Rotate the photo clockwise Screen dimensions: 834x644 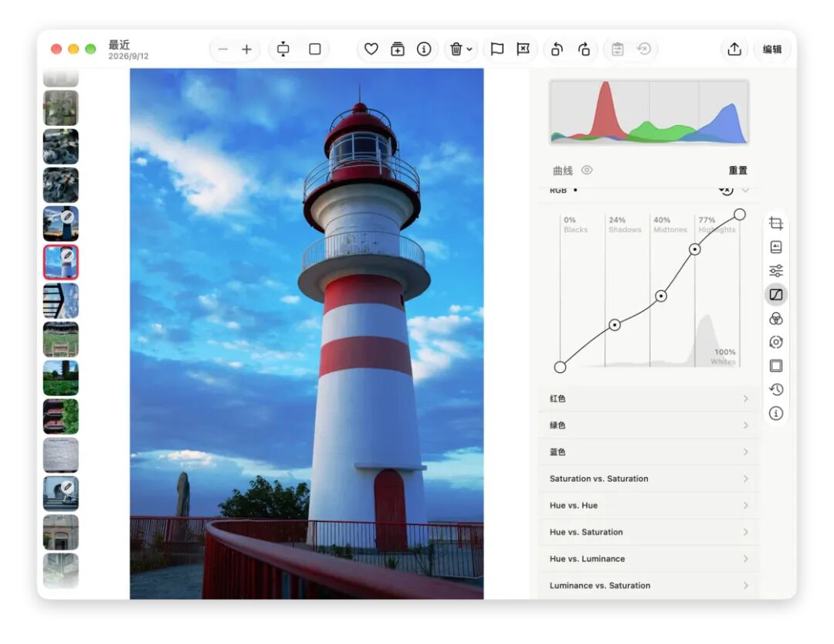point(584,49)
